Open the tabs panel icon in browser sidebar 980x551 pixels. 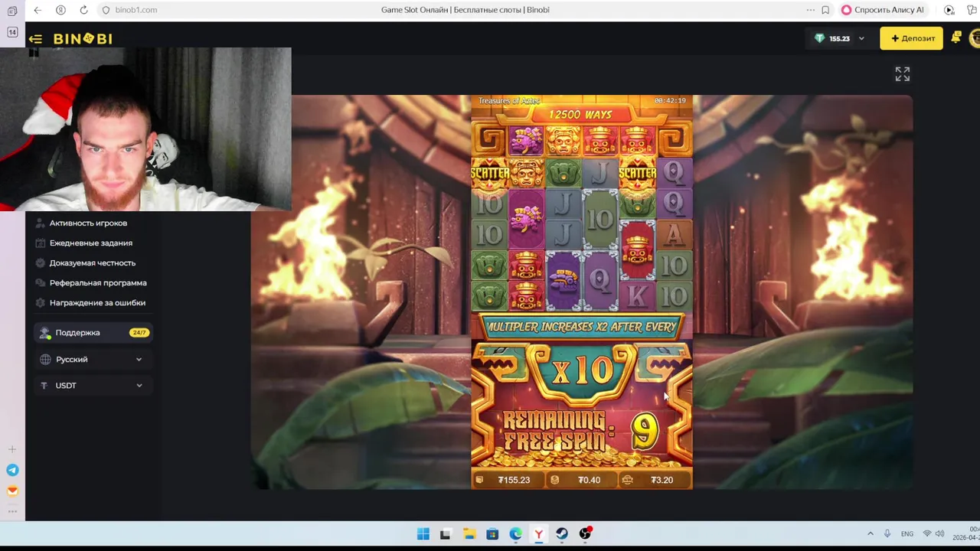coord(12,11)
